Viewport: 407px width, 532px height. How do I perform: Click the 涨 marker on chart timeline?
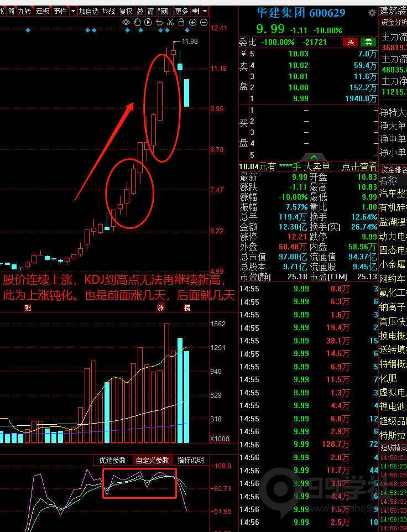pyautogui.click(x=161, y=307)
